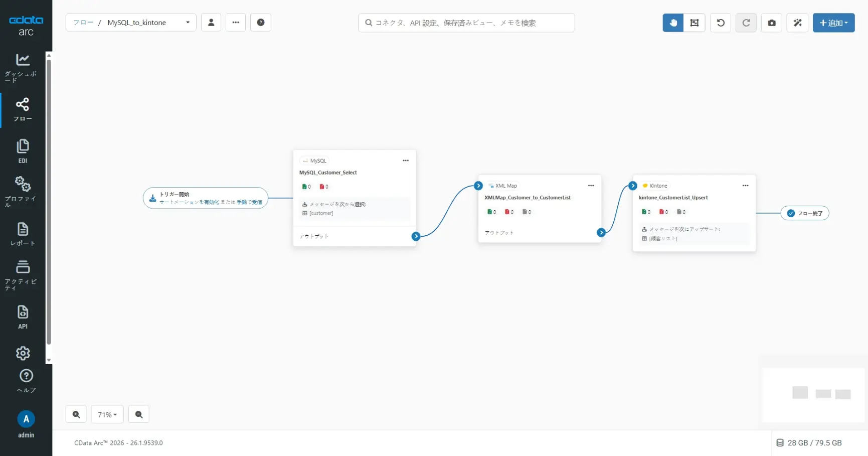Open the API section icon

[x=23, y=317]
